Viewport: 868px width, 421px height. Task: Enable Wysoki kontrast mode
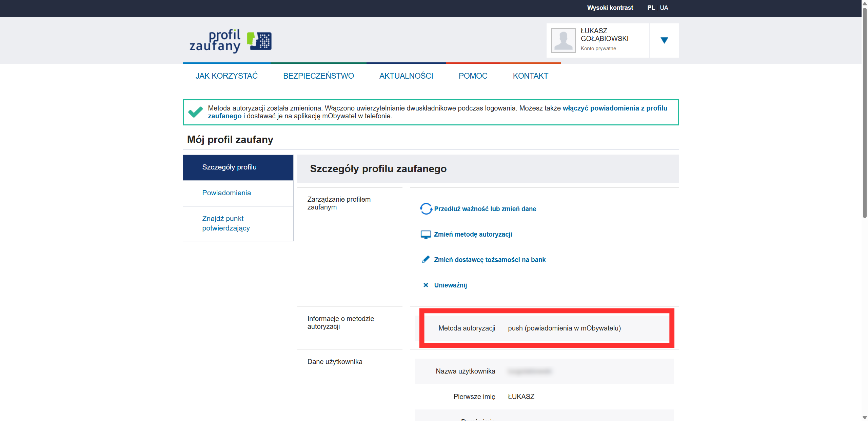click(x=610, y=8)
